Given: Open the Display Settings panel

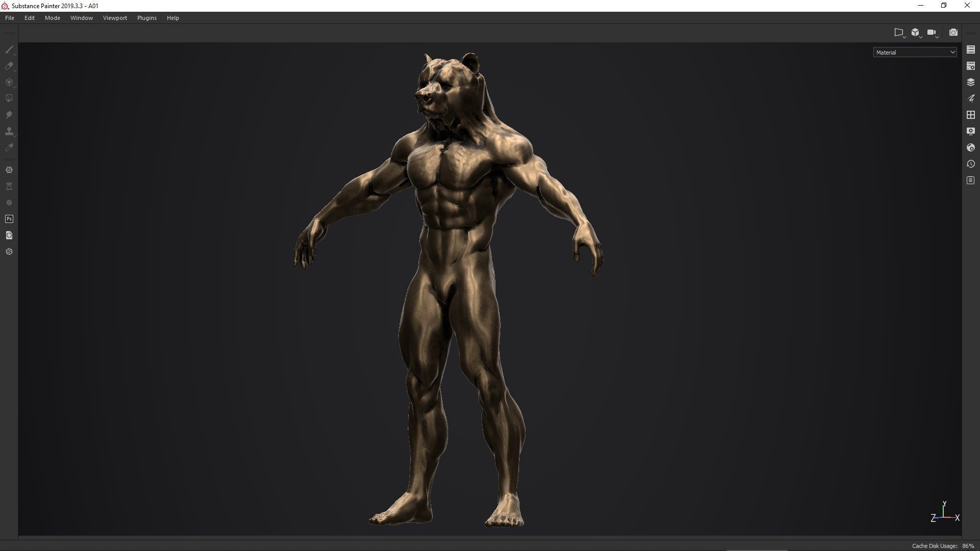Looking at the screenshot, I should [x=971, y=131].
